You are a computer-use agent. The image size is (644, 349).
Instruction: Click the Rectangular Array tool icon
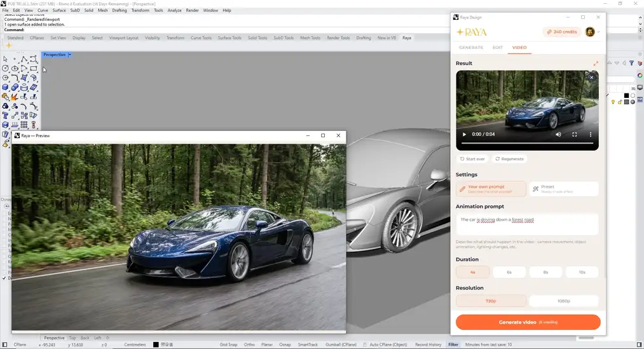[x=24, y=125]
